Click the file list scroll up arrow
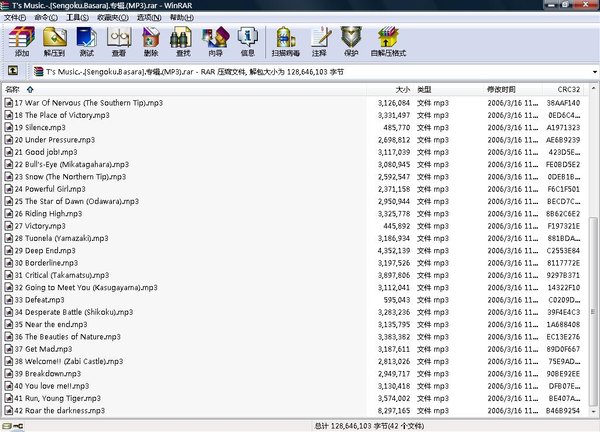The height and width of the screenshot is (432, 600). tap(593, 88)
